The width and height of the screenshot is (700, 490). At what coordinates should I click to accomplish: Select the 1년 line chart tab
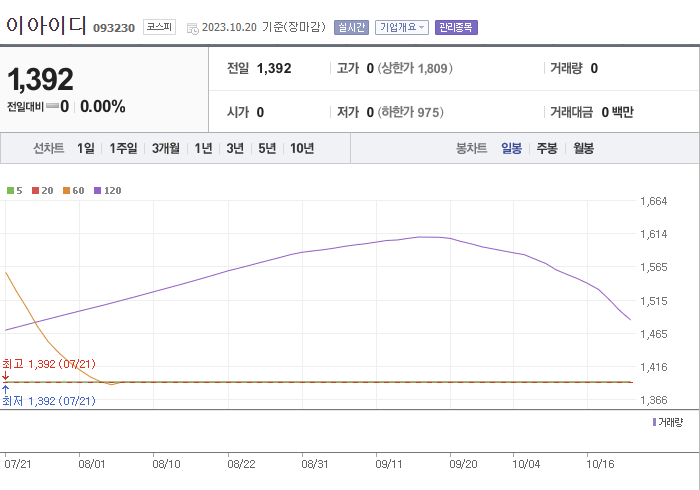coord(203,148)
